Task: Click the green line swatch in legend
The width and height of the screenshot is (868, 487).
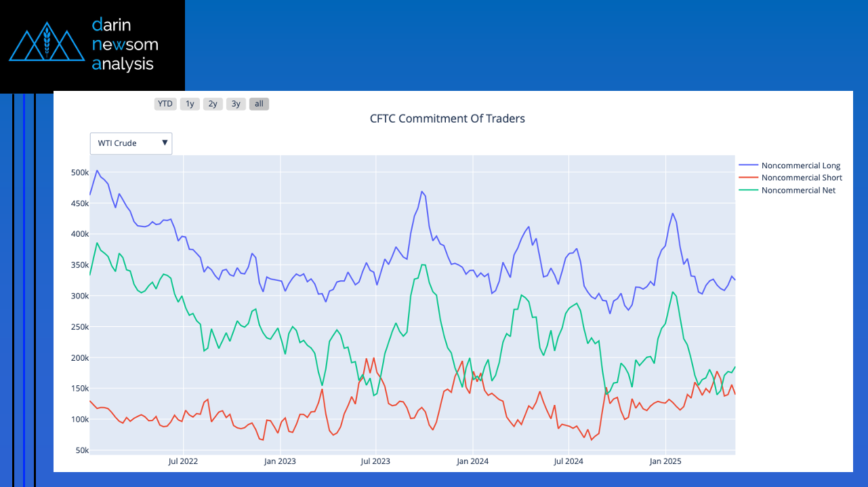Action: click(748, 191)
